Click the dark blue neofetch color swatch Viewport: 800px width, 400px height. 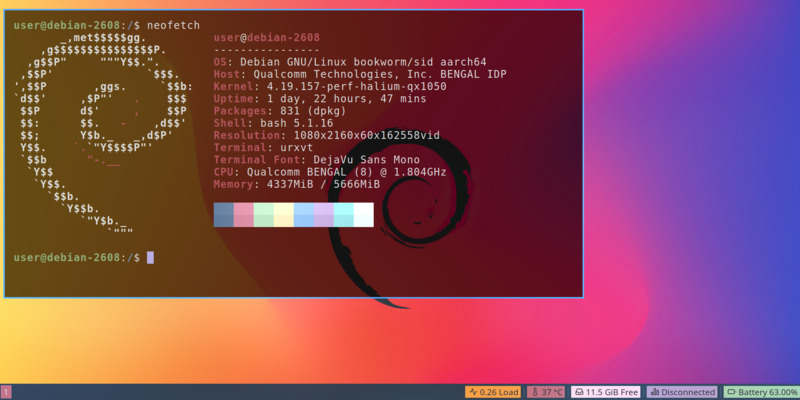pos(223,215)
